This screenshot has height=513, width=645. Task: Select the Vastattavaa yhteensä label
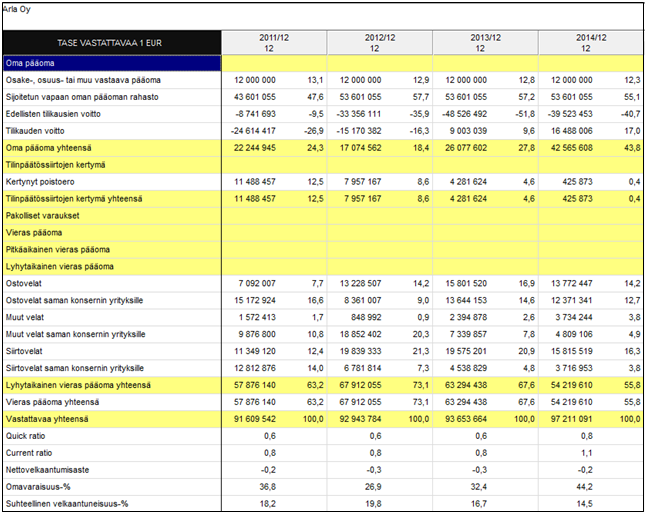(x=47, y=419)
